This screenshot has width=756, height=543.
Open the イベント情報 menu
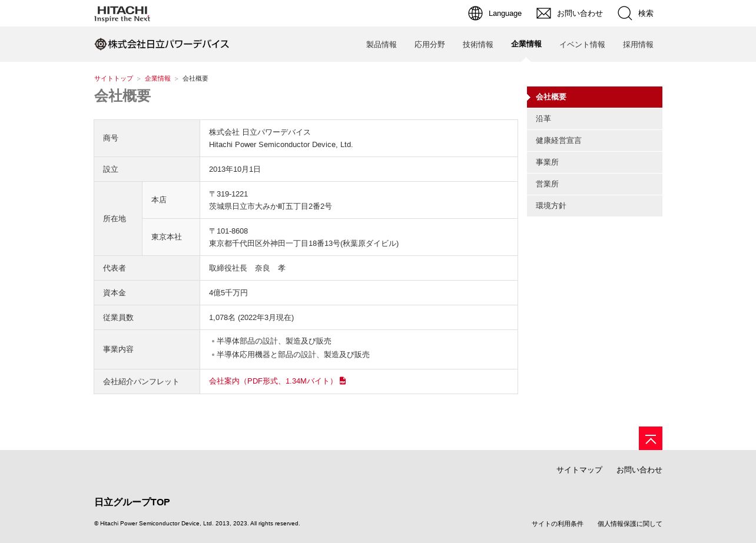click(x=582, y=45)
